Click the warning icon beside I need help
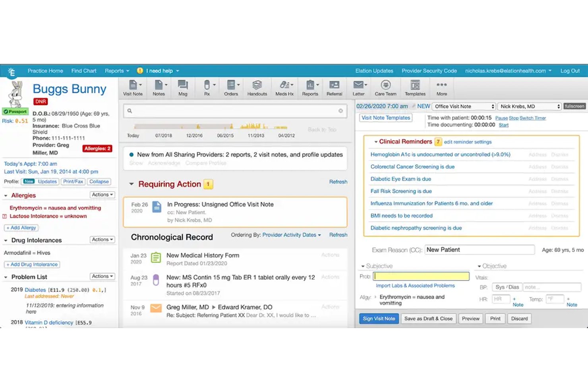The height and width of the screenshot is (392, 588). coord(140,71)
